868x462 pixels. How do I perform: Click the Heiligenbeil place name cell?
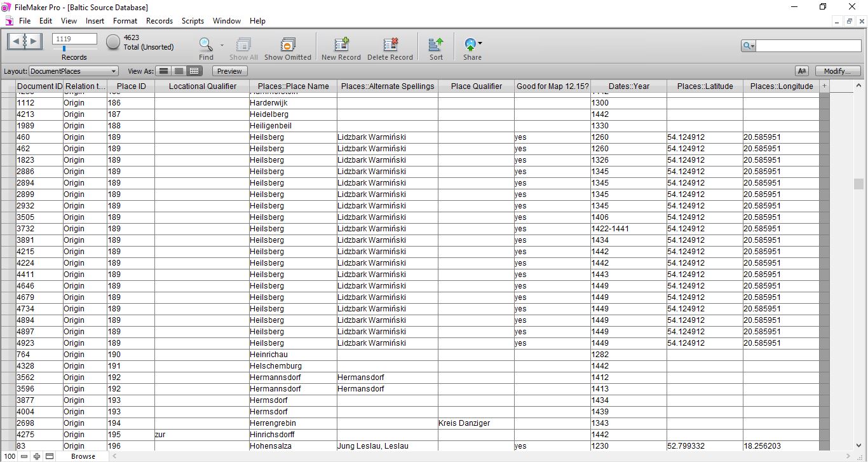point(293,126)
